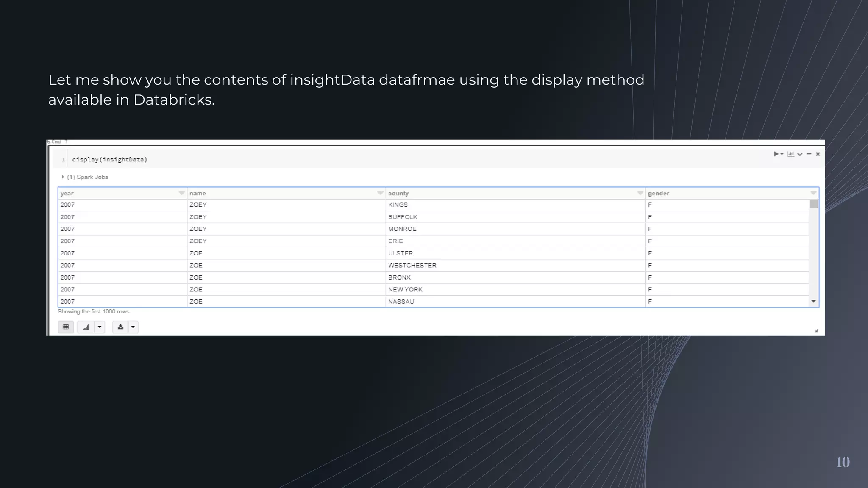This screenshot has width=868, height=488.
Task: Open chart type dropdown arrow
Action: click(x=100, y=327)
